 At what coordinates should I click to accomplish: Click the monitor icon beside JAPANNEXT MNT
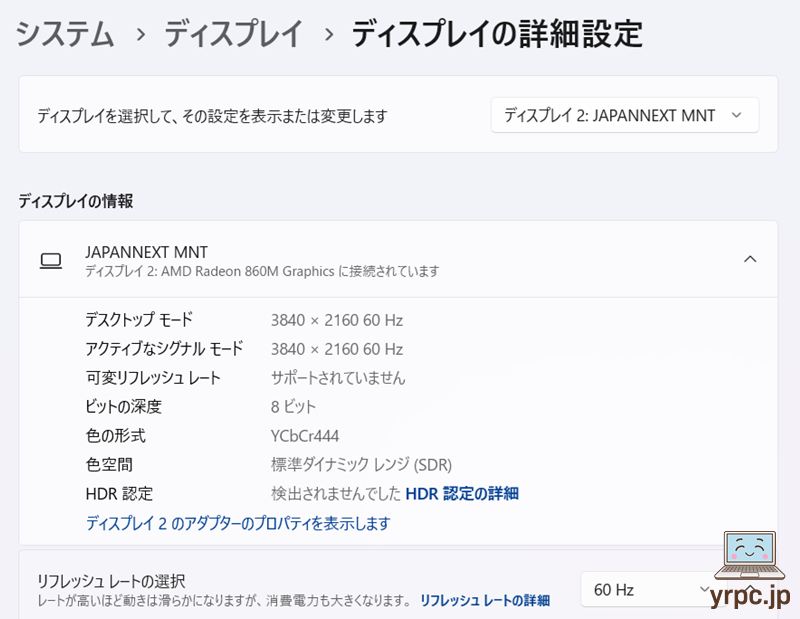[x=50, y=261]
